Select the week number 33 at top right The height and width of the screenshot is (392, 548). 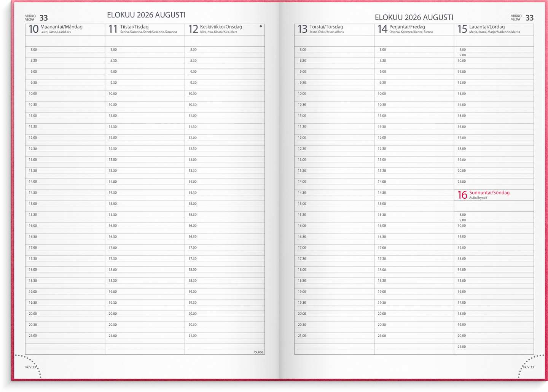coord(529,18)
